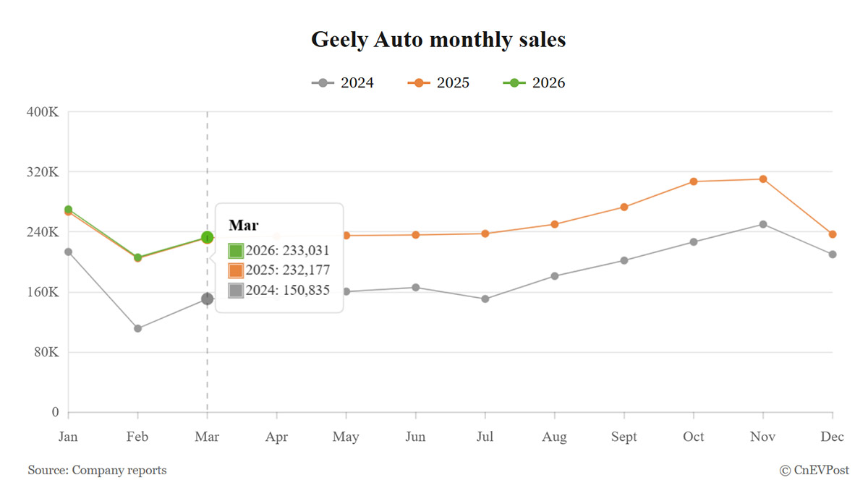Image resolution: width=868 pixels, height=488 pixels.
Task: Click the orange 2025 tooltip swatch
Action: point(236,270)
